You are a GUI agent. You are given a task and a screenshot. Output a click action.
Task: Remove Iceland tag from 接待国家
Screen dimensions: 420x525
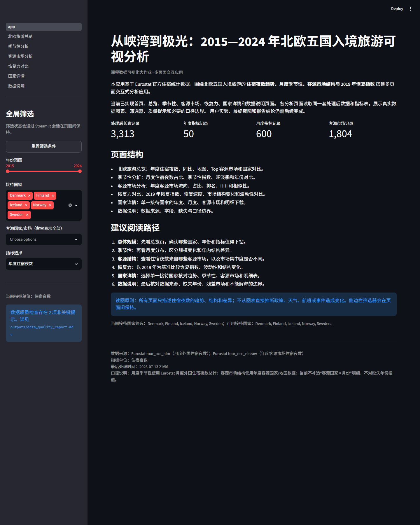(x=26, y=205)
